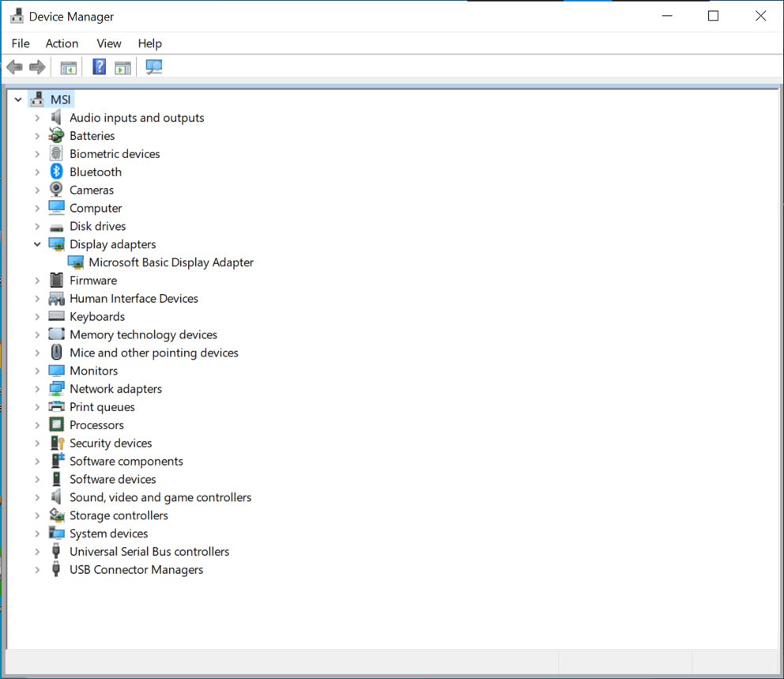784x679 pixels.
Task: Expand the Network adapters category
Action: pyautogui.click(x=37, y=388)
